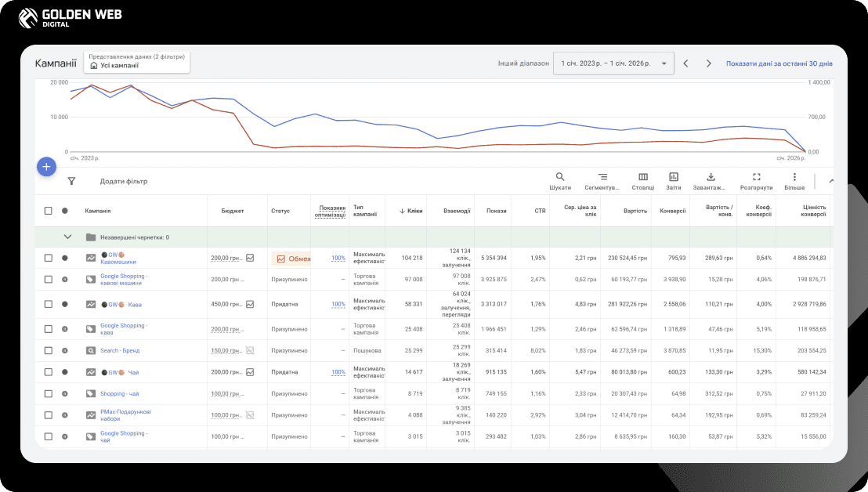Click the chevron collapsing the toolbar panel
Screen dimensions: 868x492
click(831, 181)
